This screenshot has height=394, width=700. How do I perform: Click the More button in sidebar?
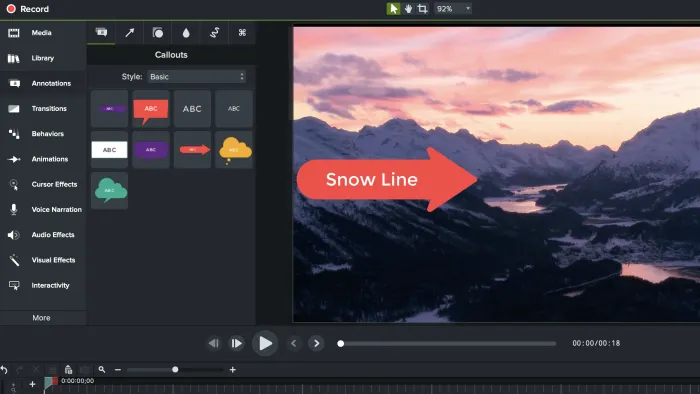pos(42,318)
